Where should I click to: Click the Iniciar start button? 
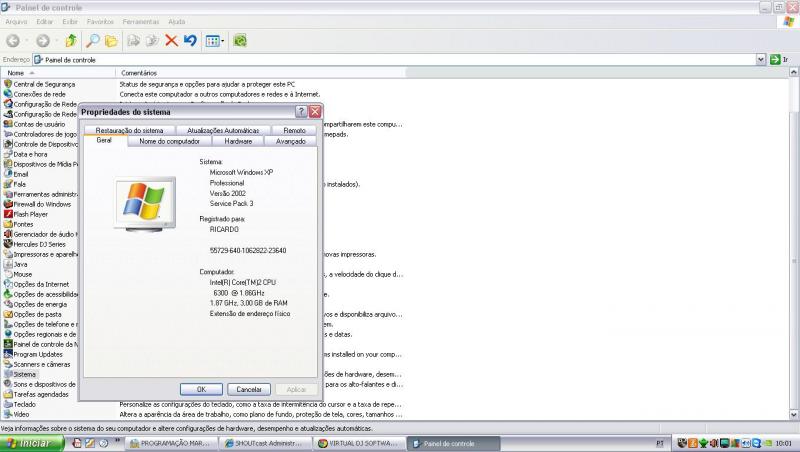(x=32, y=443)
